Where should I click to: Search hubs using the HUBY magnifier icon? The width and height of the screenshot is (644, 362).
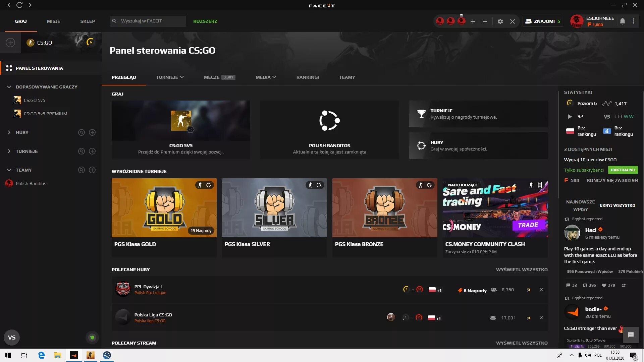pos(81,132)
